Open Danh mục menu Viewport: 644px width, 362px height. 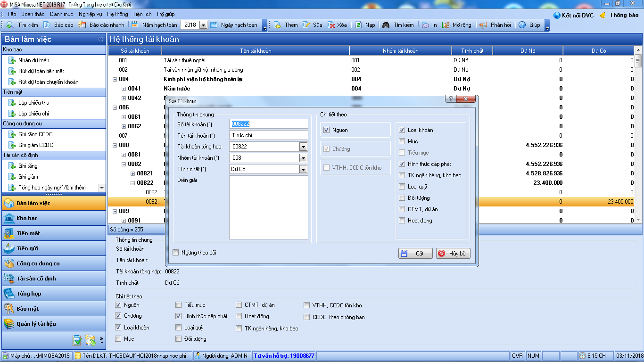coord(62,14)
